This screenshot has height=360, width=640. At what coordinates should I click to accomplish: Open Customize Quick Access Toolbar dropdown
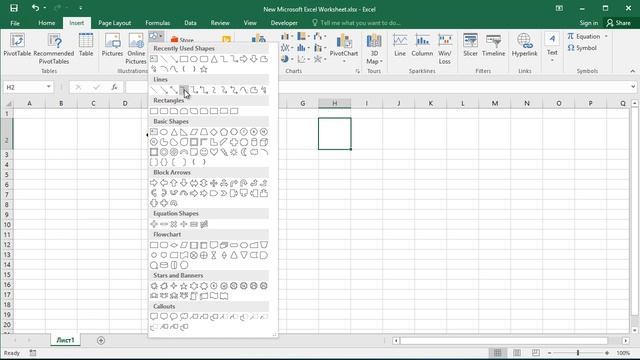click(x=81, y=8)
